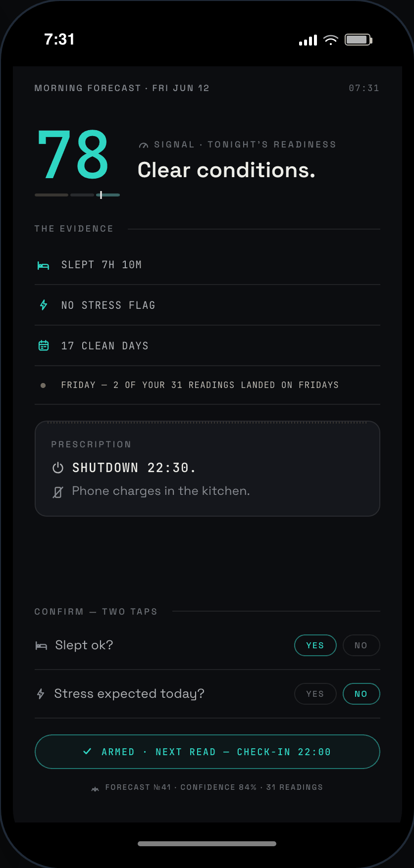The height and width of the screenshot is (868, 414).
Task: Tap the lightning bolt icon for No Stress Flag
Action: pos(44,305)
